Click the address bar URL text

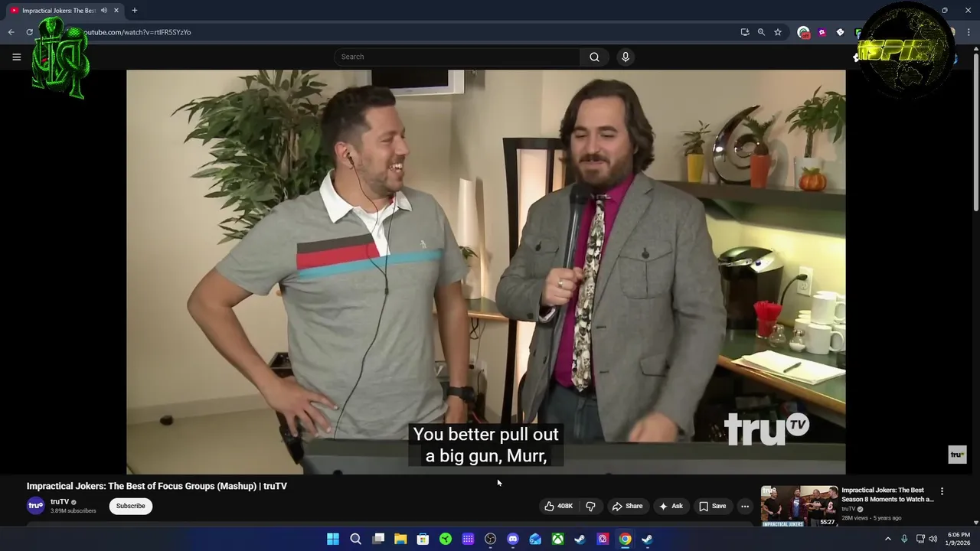click(137, 32)
